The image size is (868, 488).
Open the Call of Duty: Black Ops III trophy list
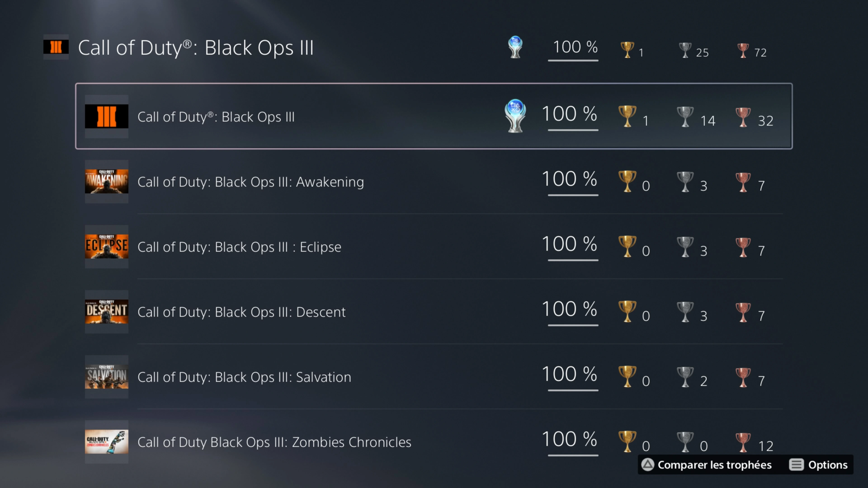pos(216,117)
